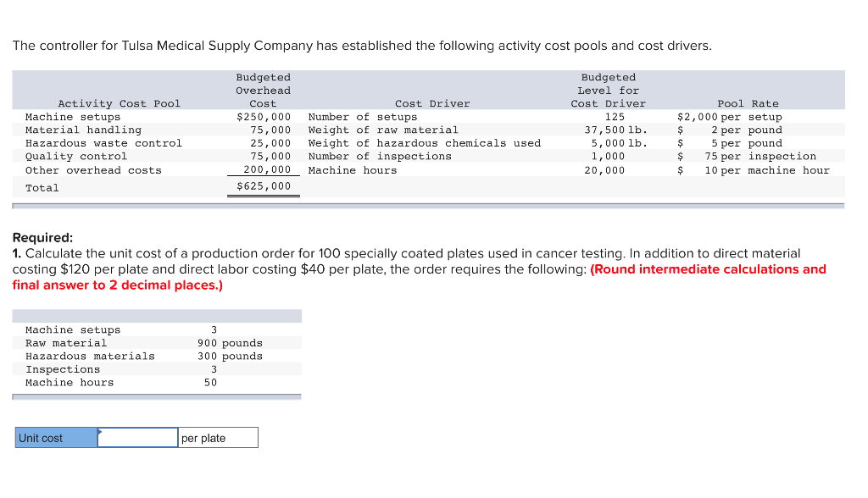Click the $250,000 machine setups cost

click(264, 117)
